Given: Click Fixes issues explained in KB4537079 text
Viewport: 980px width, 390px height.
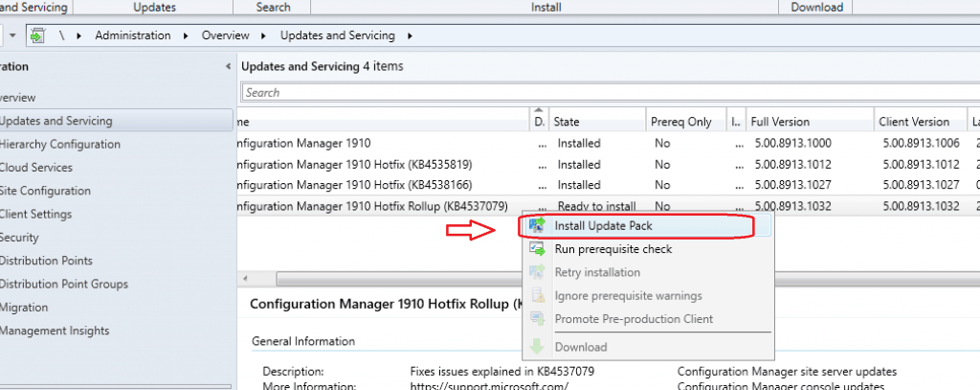Looking at the screenshot, I should point(501,372).
